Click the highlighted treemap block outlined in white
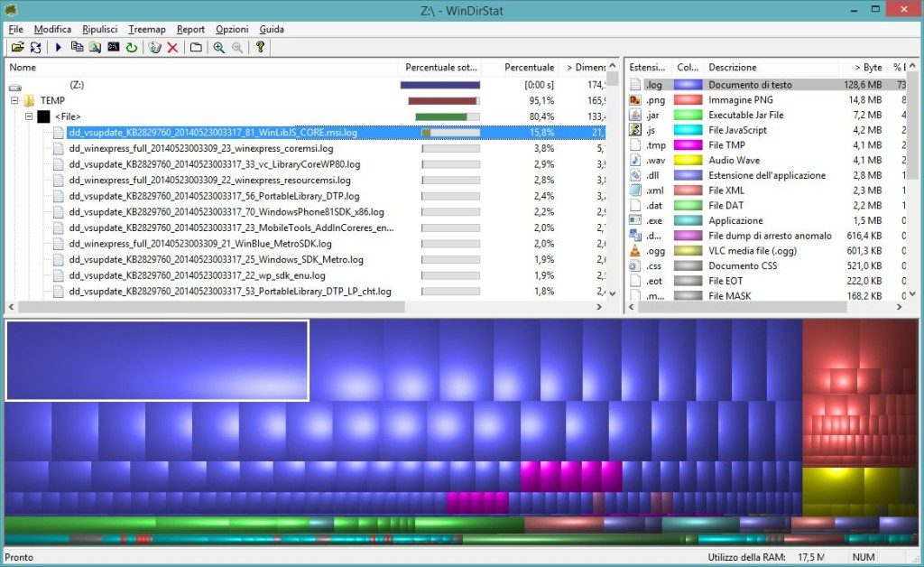Image resolution: width=924 pixels, height=567 pixels. [157, 361]
